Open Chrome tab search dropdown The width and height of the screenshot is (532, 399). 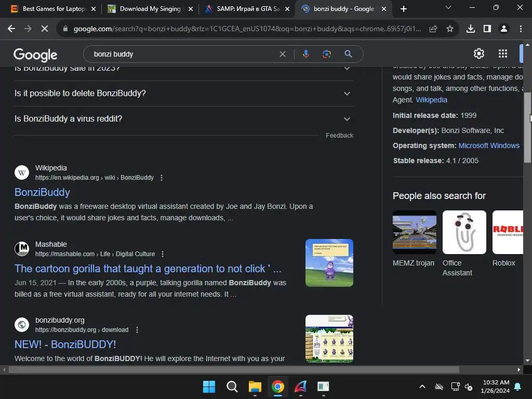tap(448, 8)
